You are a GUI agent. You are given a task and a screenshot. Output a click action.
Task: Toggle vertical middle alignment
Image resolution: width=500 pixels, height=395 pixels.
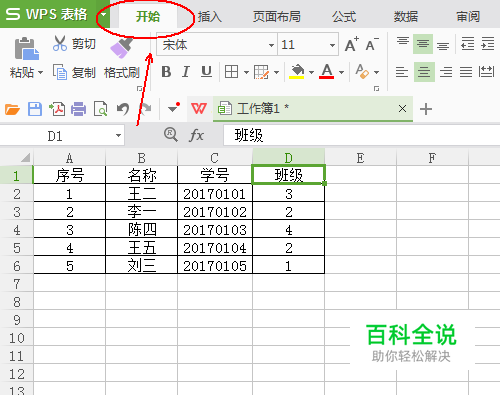click(x=423, y=44)
